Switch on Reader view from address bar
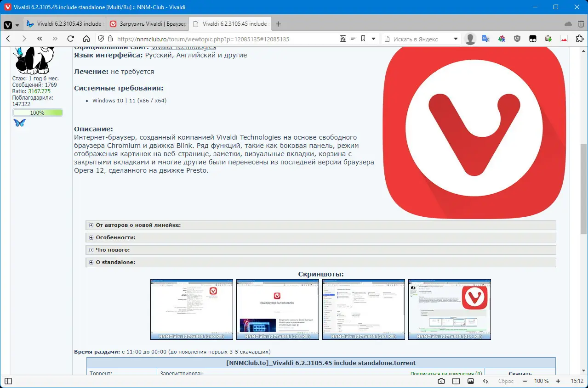This screenshot has width=588, height=388. [353, 39]
